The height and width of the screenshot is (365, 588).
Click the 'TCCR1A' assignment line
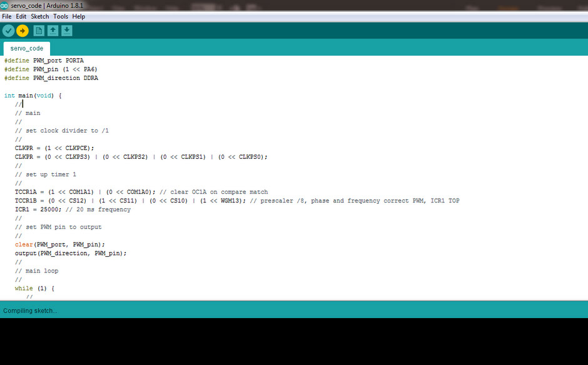pos(85,192)
